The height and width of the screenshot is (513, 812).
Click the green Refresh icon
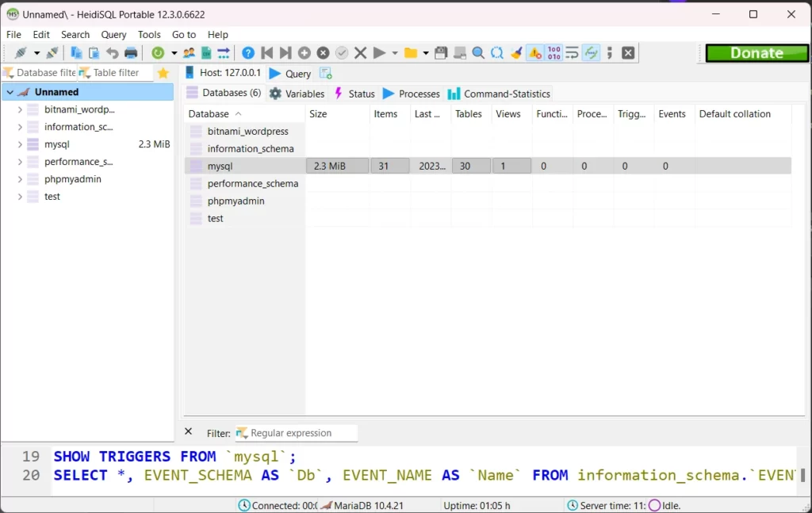coord(158,53)
